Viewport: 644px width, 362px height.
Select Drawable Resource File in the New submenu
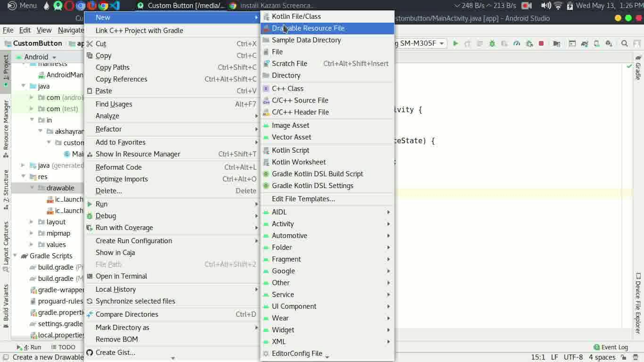[x=327, y=28]
